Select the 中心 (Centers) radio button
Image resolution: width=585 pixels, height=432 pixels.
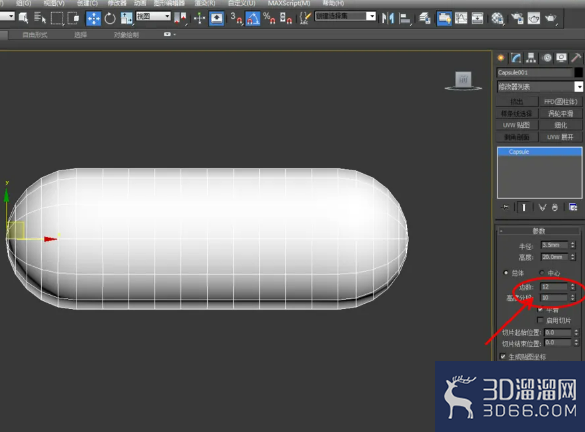coord(542,273)
